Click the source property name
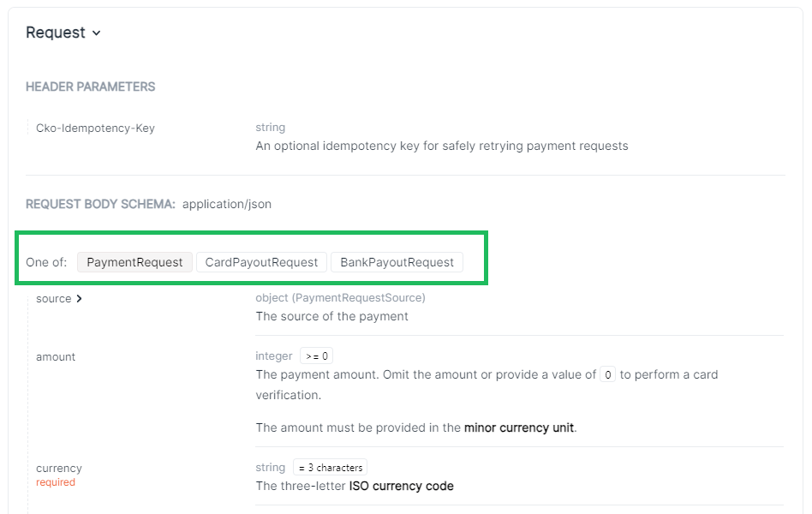This screenshot has width=812, height=514. coord(53,299)
